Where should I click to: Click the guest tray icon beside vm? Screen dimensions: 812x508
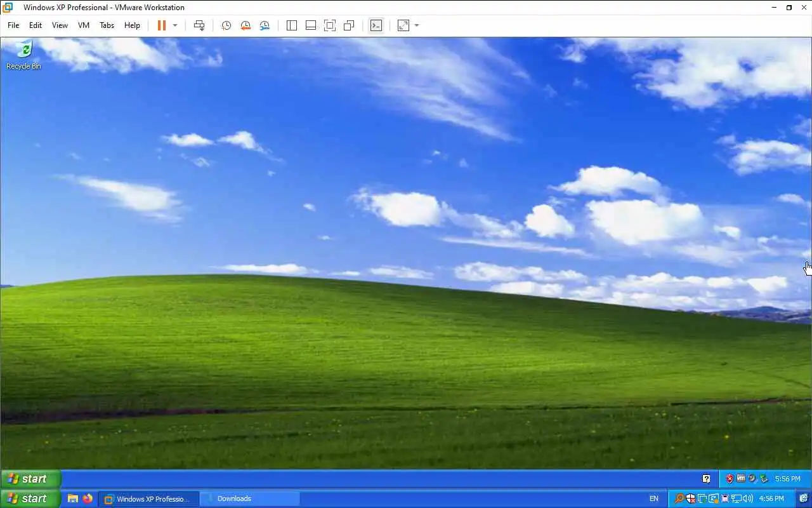[x=752, y=478]
